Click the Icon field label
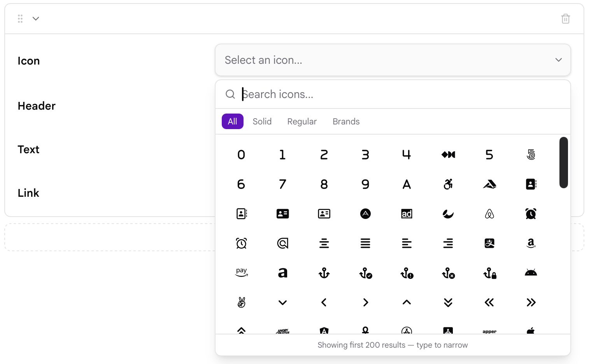This screenshot has width=589, height=364. pyautogui.click(x=29, y=61)
